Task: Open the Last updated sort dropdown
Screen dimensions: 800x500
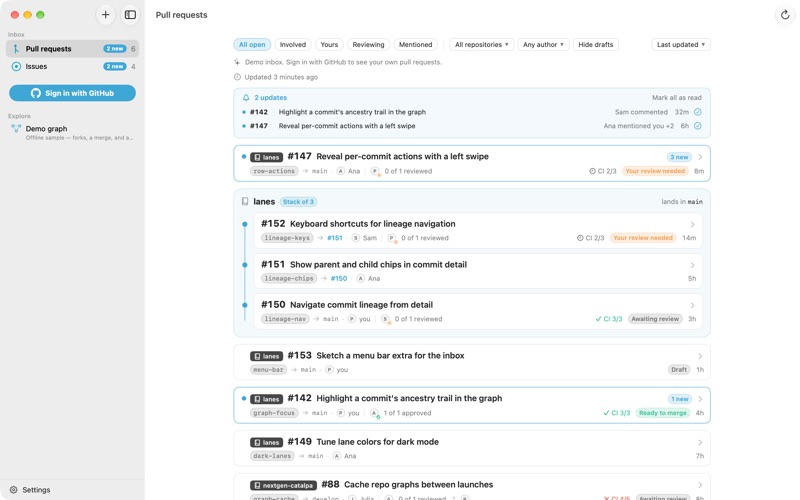Action: click(681, 44)
